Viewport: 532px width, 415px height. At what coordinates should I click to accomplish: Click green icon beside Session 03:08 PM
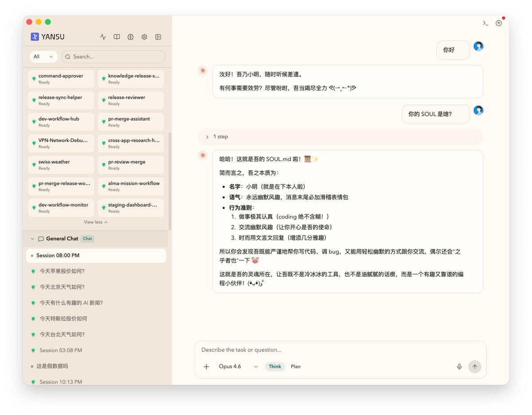(x=33, y=350)
